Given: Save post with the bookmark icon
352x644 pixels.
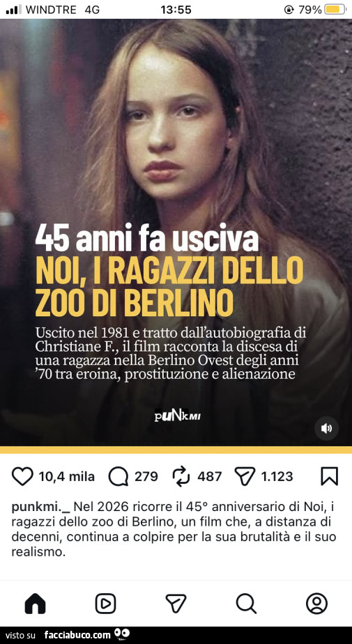Looking at the screenshot, I should click(330, 476).
